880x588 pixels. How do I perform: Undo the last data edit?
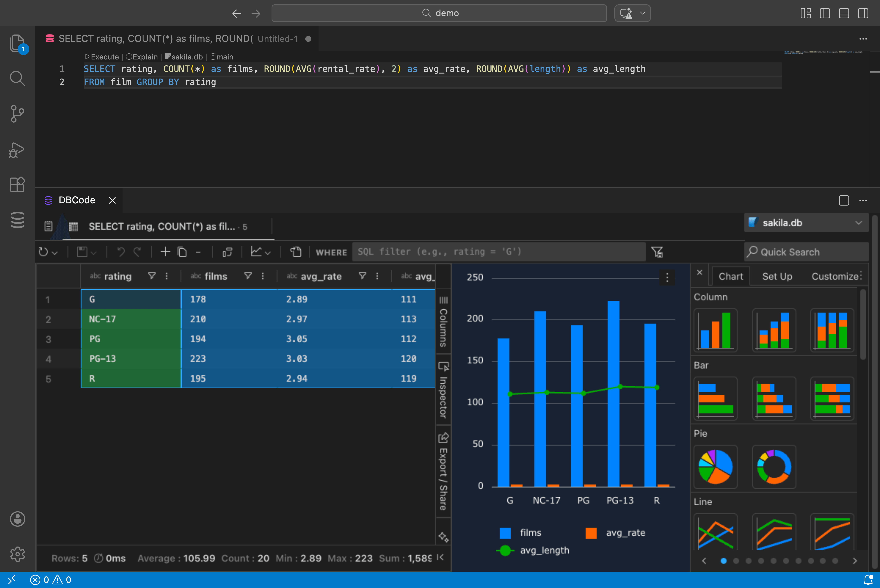coord(121,252)
